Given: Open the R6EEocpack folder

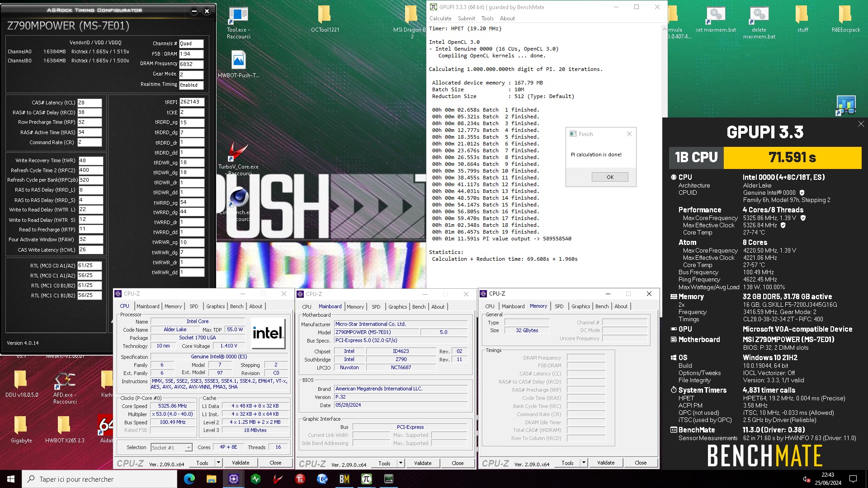Looking at the screenshot, I should 846,19.
